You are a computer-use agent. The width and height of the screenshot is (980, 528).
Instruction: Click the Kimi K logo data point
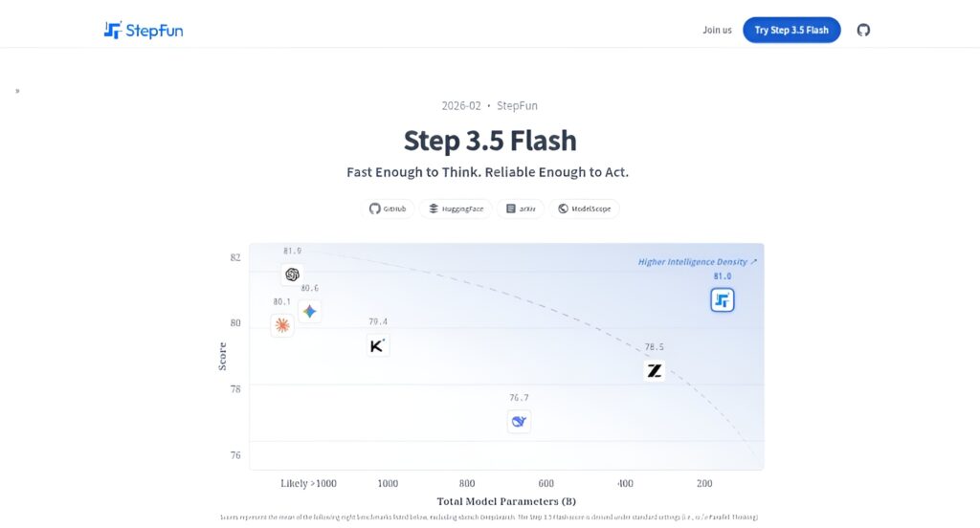[377, 346]
